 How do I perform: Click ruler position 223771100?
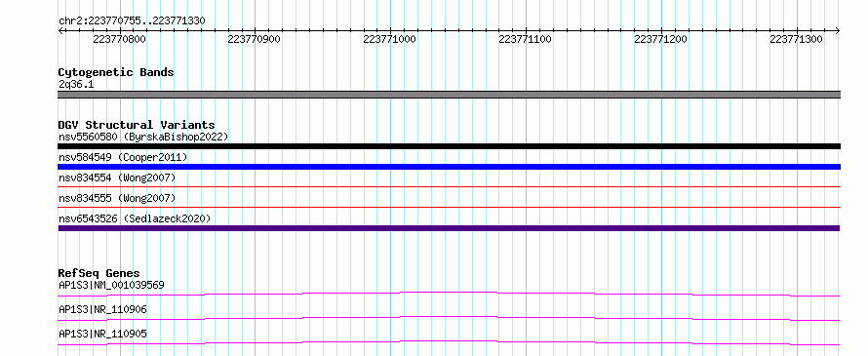(x=525, y=39)
